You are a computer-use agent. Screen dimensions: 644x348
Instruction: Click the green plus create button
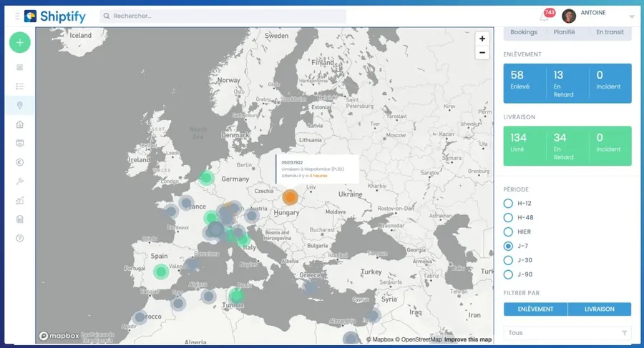click(20, 42)
